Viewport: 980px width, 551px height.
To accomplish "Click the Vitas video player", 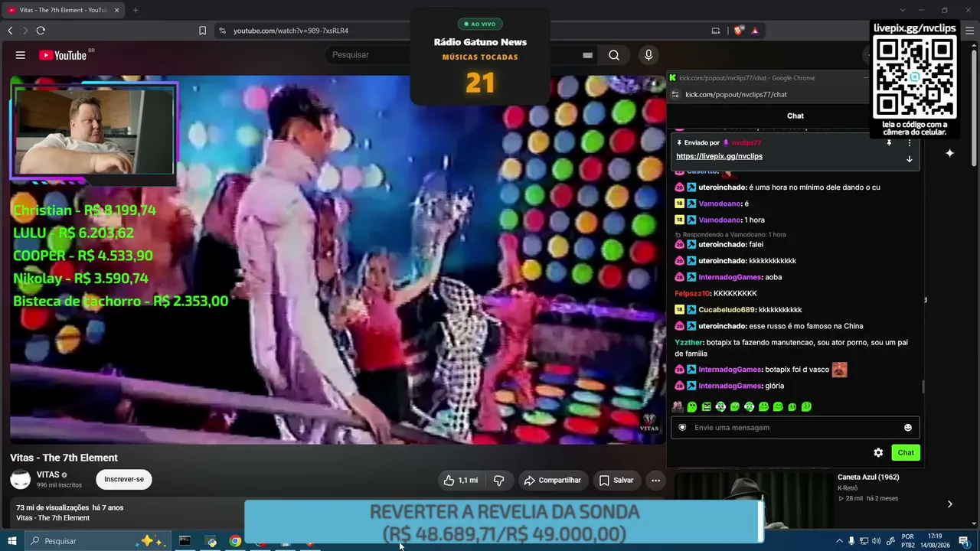I will click(x=338, y=259).
